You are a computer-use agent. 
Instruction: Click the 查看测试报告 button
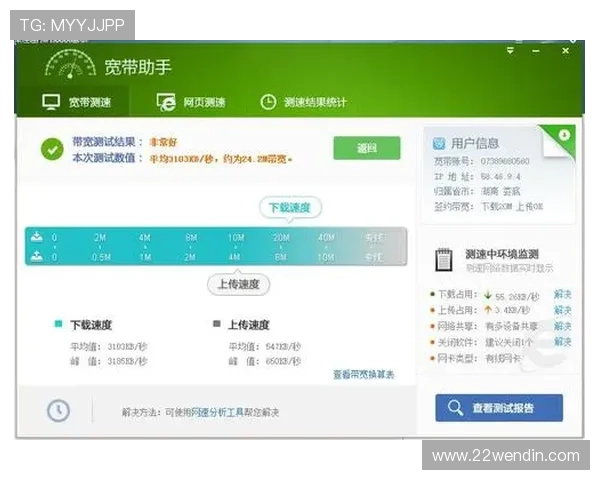coord(499,408)
